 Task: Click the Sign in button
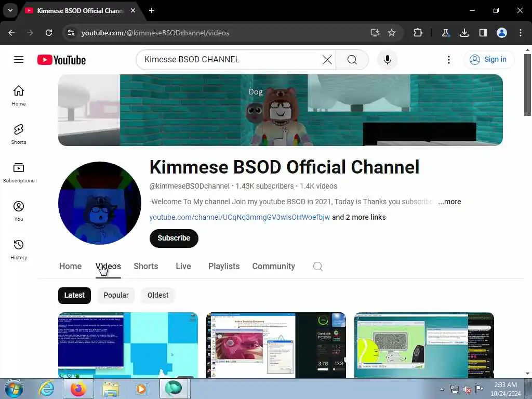488,60
